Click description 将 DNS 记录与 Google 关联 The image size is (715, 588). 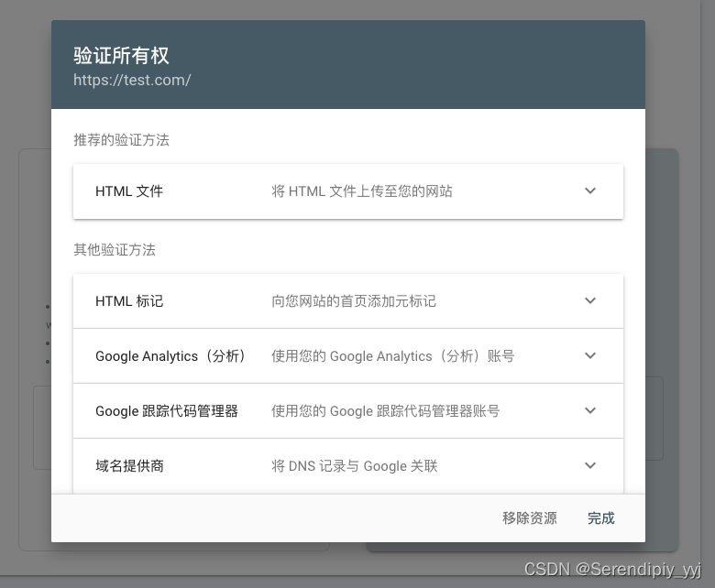pos(355,466)
